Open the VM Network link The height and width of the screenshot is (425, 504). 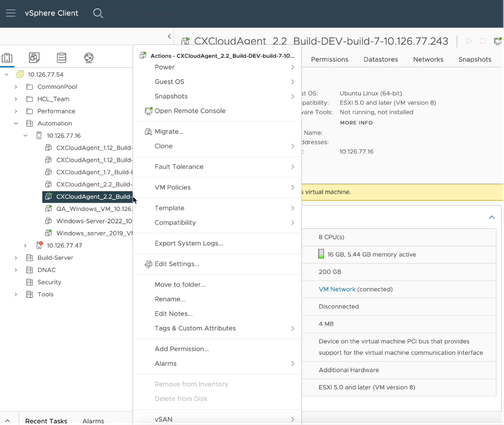point(337,289)
